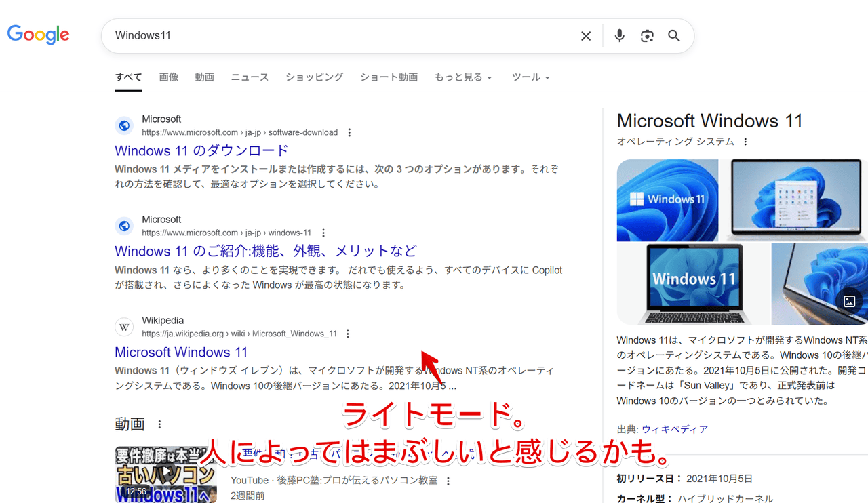Expand the もっと見る dropdown

[463, 77]
